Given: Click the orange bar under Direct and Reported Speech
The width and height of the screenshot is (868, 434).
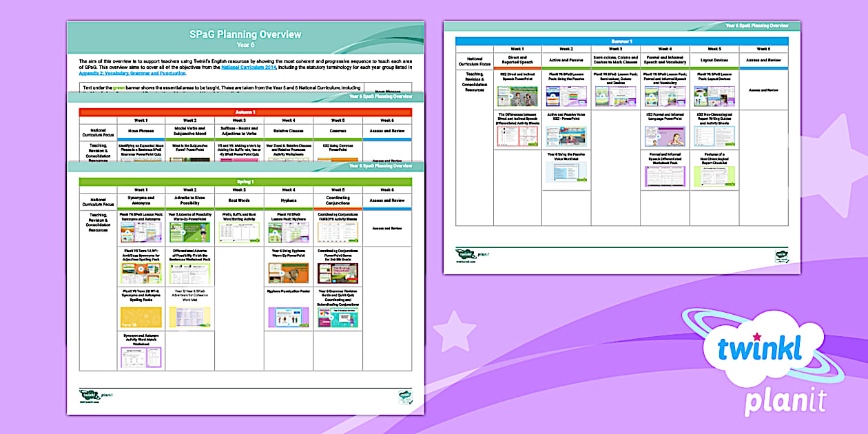Looking at the screenshot, I should coord(517,67).
